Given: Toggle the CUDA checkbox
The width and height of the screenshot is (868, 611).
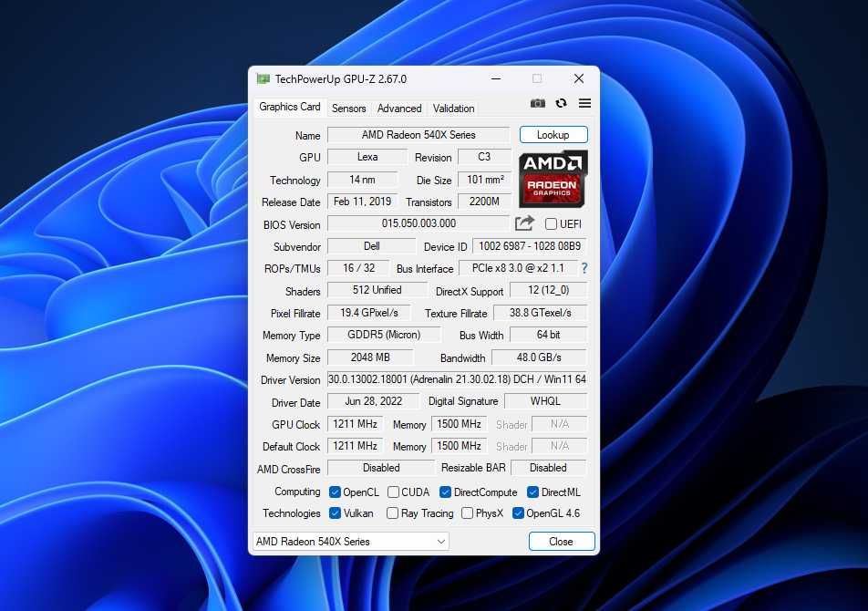Looking at the screenshot, I should (393, 492).
